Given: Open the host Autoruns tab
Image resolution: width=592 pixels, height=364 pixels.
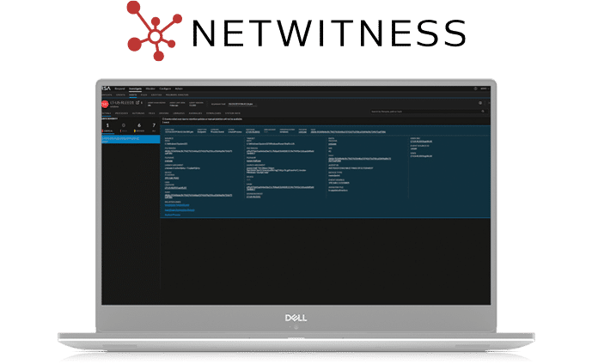Looking at the screenshot, I should [138, 113].
